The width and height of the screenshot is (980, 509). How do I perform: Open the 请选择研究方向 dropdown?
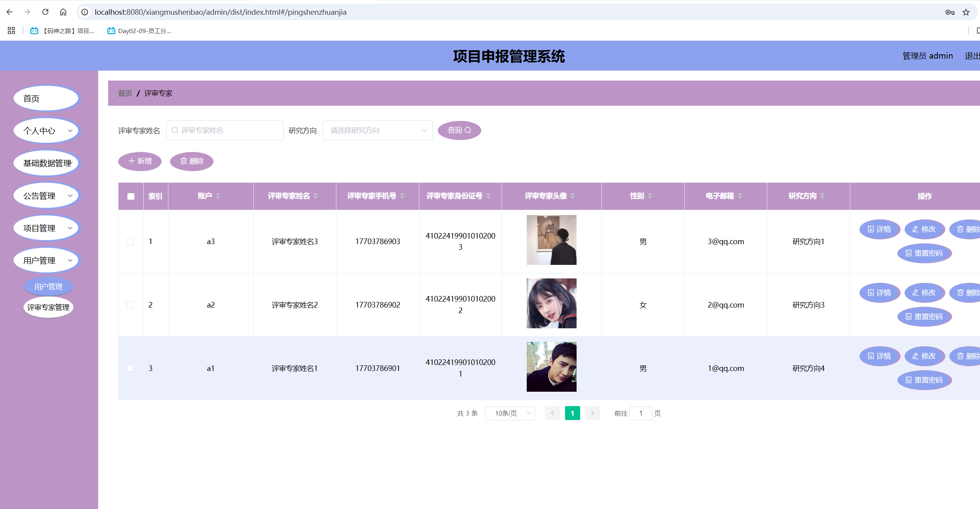click(377, 130)
